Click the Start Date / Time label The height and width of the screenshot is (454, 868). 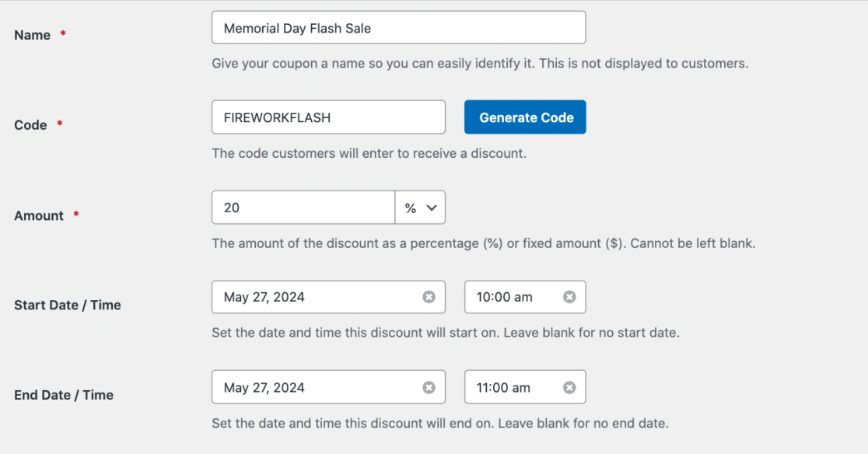pyautogui.click(x=67, y=305)
